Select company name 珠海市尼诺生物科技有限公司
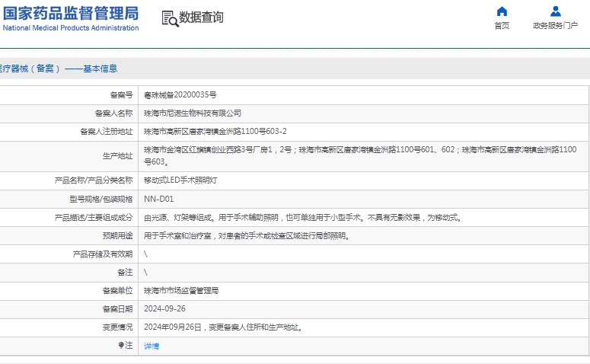 tap(193, 113)
